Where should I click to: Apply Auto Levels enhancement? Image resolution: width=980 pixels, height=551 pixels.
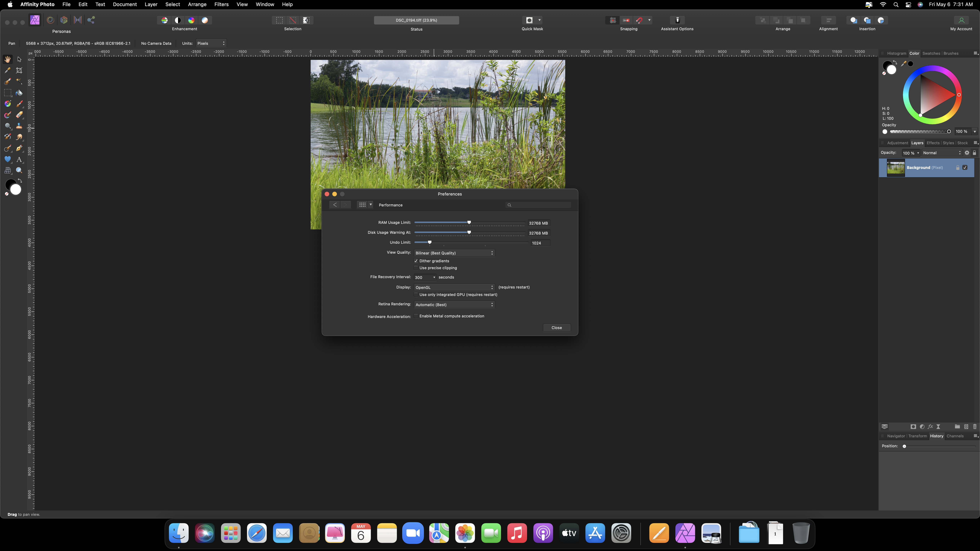point(164,20)
